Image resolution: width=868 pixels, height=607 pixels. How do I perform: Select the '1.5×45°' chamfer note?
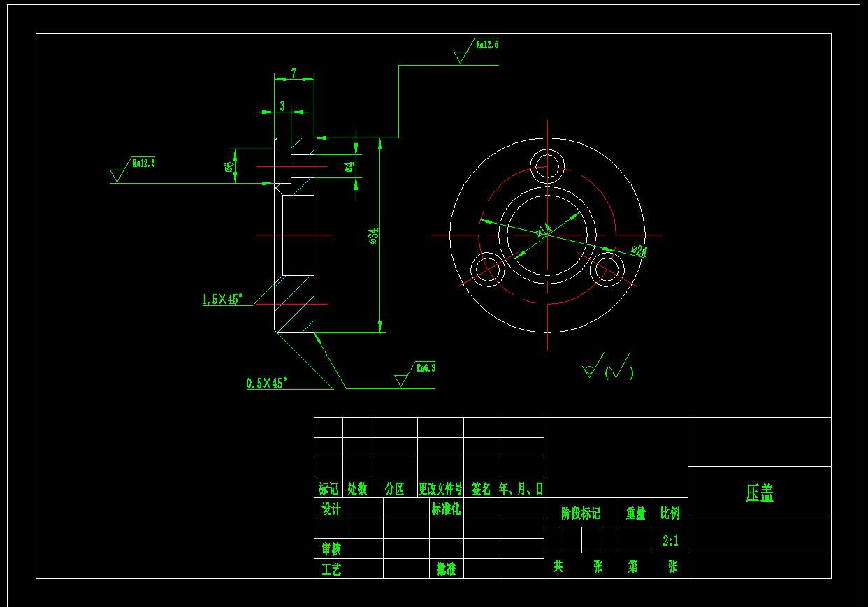pos(222,299)
